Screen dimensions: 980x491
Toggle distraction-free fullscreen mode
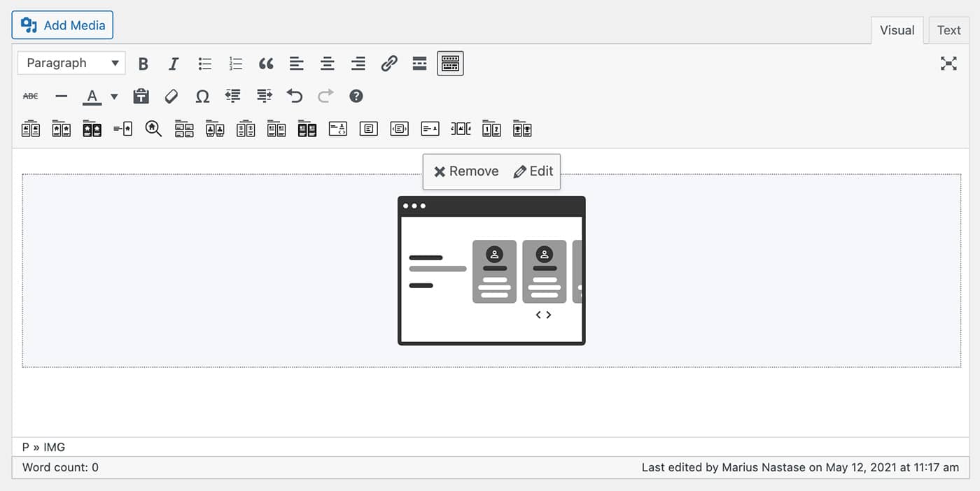pos(948,64)
